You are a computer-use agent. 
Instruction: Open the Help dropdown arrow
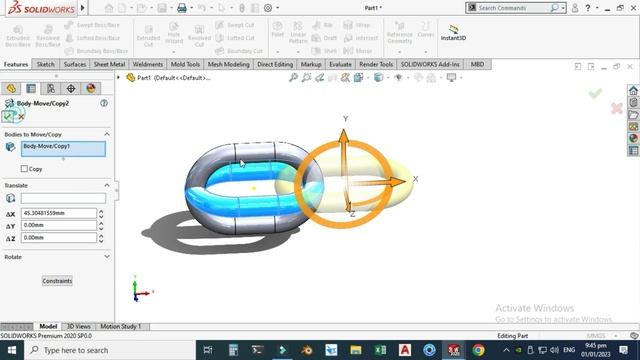(x=597, y=8)
